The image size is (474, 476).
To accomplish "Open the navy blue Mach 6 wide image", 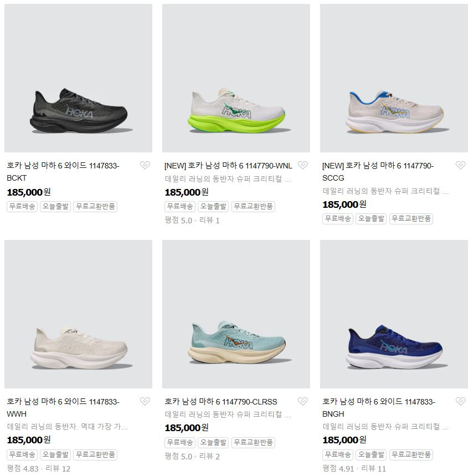I will pyautogui.click(x=394, y=314).
